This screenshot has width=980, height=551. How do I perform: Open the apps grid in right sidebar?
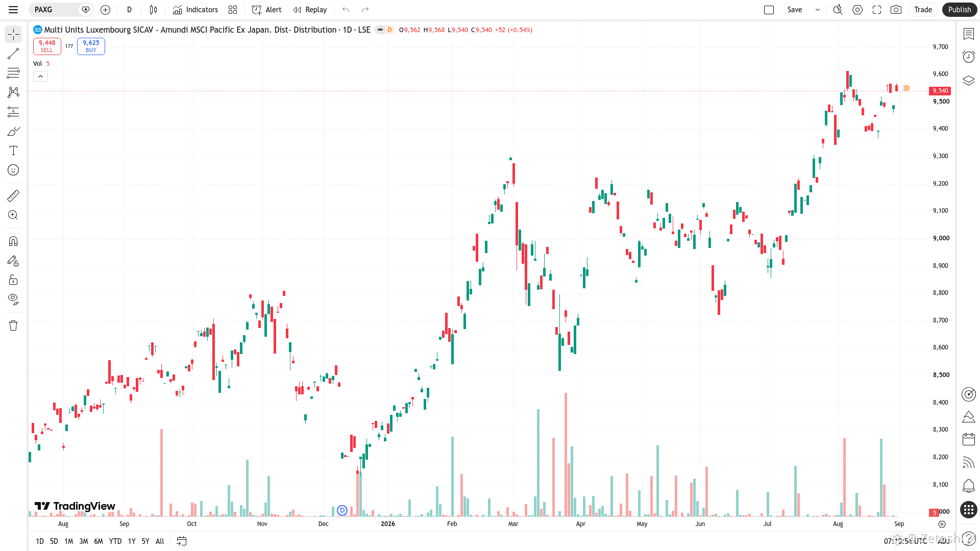[x=969, y=509]
